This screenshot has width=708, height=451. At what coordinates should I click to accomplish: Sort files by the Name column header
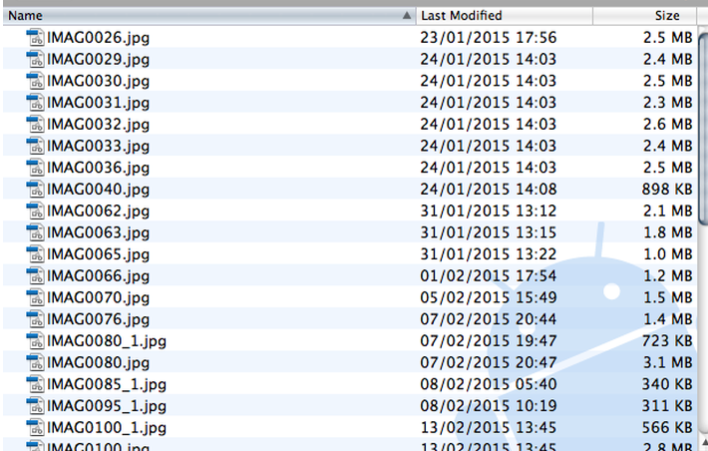point(210,16)
